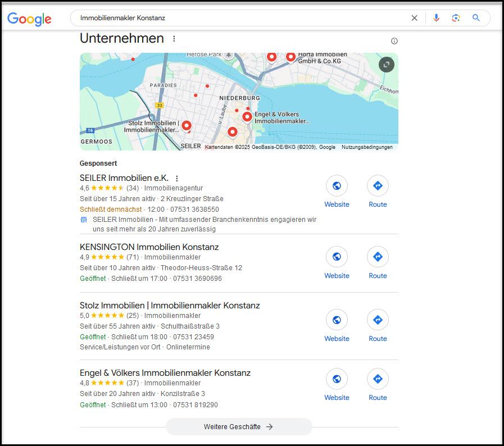Image resolution: width=504 pixels, height=446 pixels.
Task: Click address 2 Kreuzlinger Straße
Action: click(x=192, y=199)
